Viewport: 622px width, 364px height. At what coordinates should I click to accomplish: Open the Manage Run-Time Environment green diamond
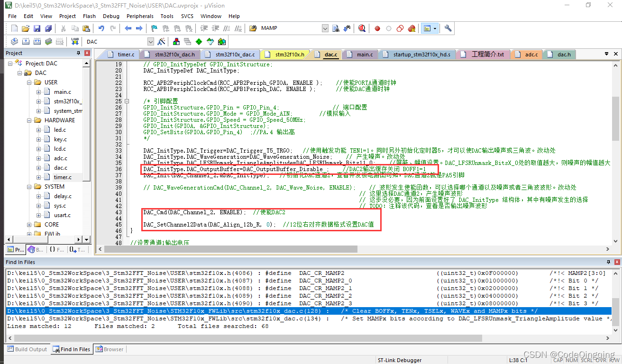[x=199, y=42]
